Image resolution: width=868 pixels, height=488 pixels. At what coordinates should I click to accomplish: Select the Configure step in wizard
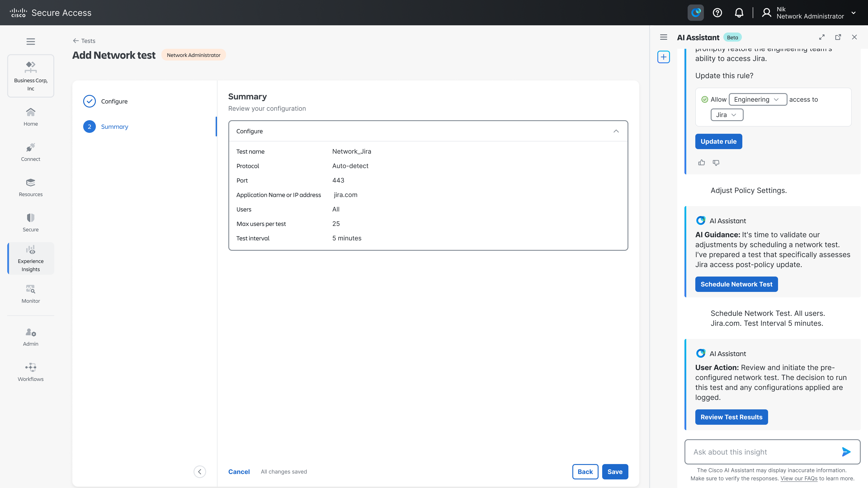tap(114, 101)
